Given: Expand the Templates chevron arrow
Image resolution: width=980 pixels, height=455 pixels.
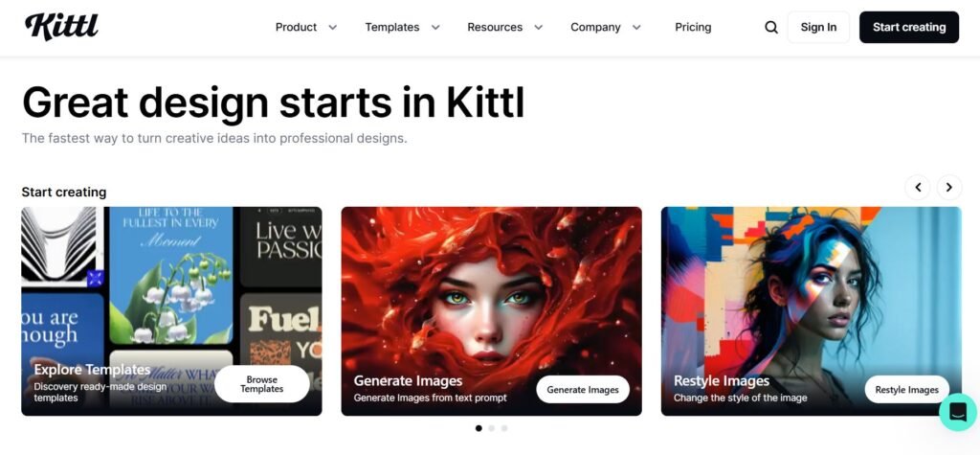Looking at the screenshot, I should (x=435, y=27).
